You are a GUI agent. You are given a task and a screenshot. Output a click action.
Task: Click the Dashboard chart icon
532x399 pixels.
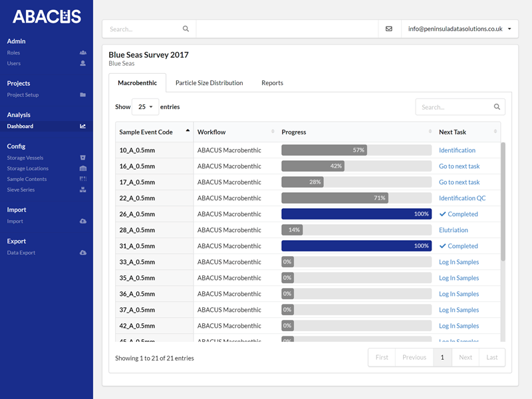pyautogui.click(x=83, y=125)
